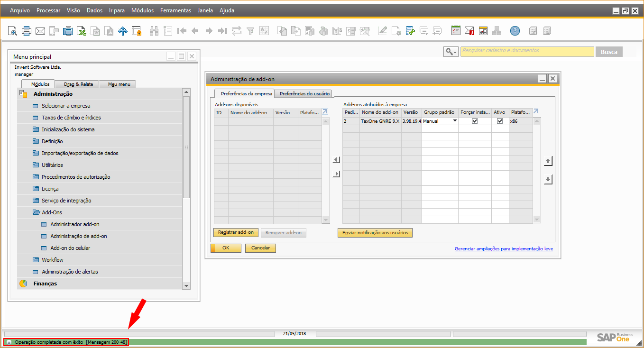Image resolution: width=644 pixels, height=348 pixels.
Task: Click the Sort A-Z icon
Action: pos(264,31)
